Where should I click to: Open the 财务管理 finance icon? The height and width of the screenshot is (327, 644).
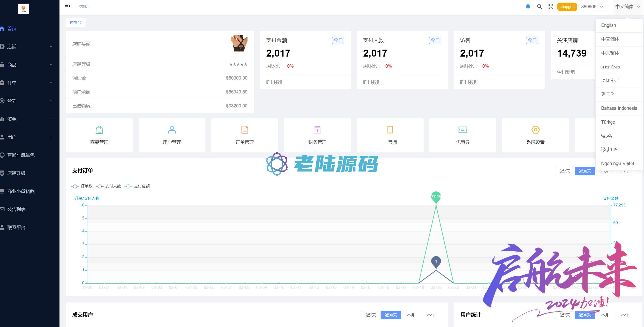317,130
